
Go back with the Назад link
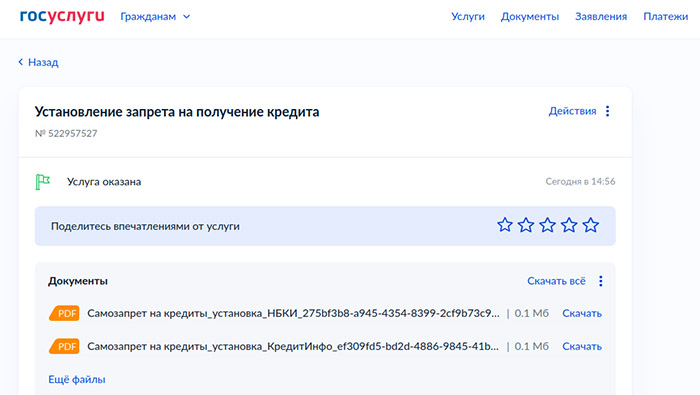click(x=38, y=62)
